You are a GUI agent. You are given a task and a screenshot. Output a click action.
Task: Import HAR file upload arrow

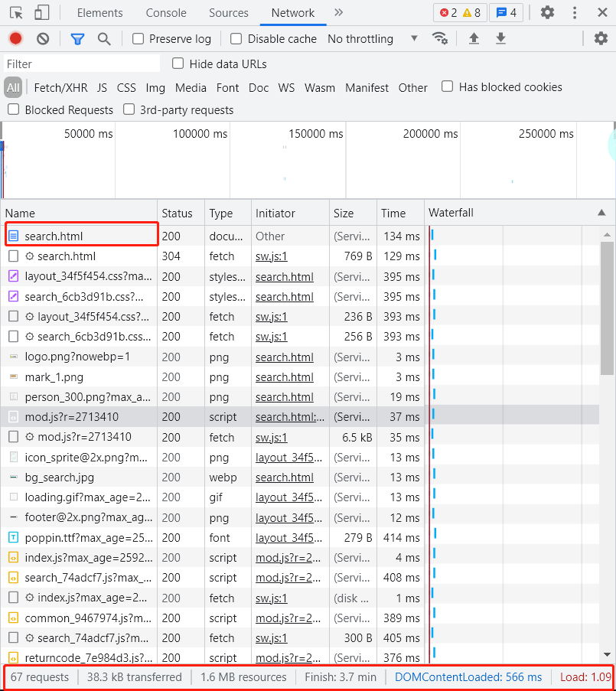coord(474,39)
